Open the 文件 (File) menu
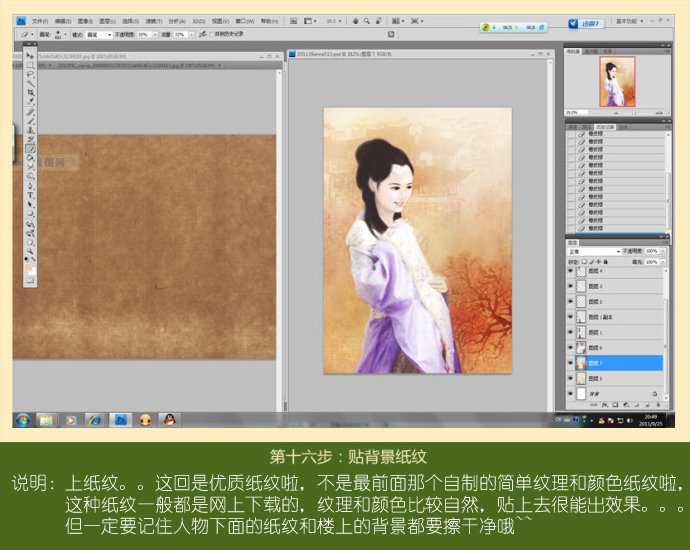The height and width of the screenshot is (550, 690). [x=40, y=21]
